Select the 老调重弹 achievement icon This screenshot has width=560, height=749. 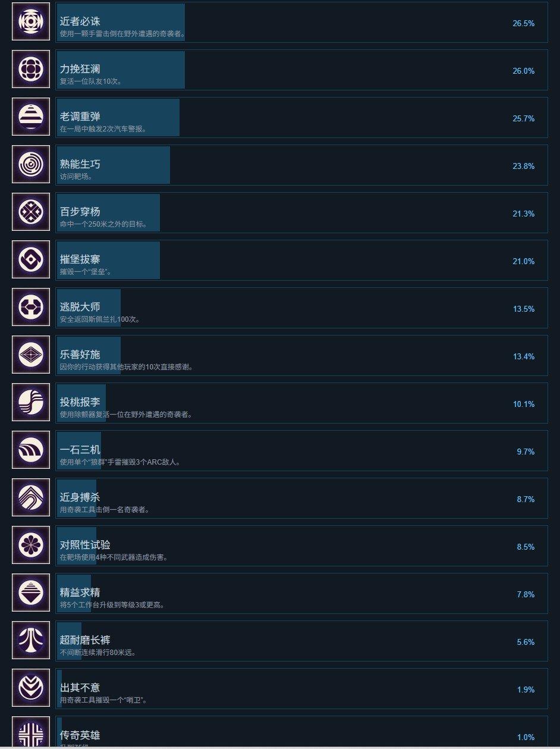tap(30, 117)
